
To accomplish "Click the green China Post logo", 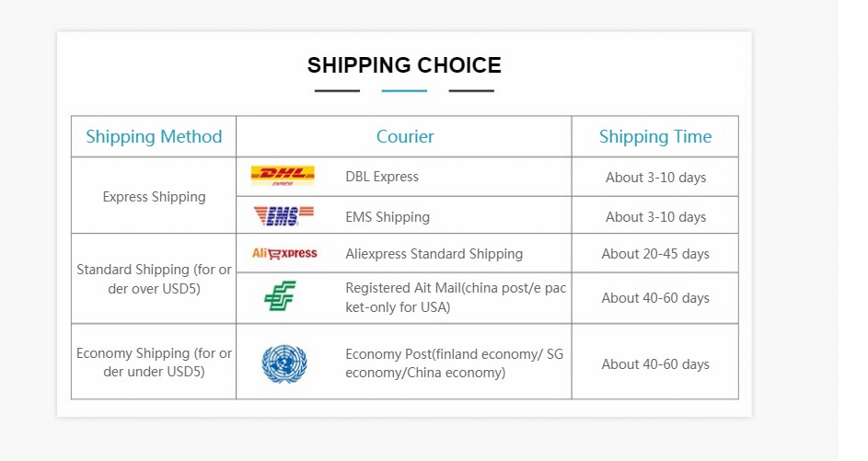I will pos(280,295).
